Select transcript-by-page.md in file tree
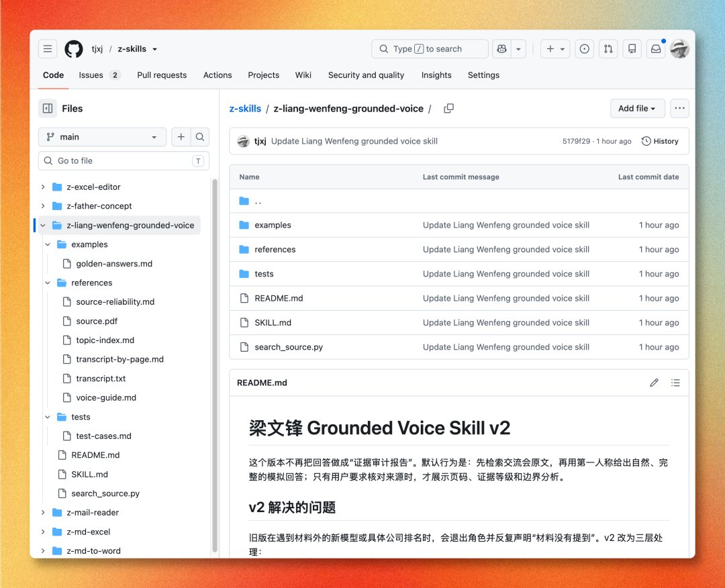The image size is (725, 588). click(x=119, y=360)
